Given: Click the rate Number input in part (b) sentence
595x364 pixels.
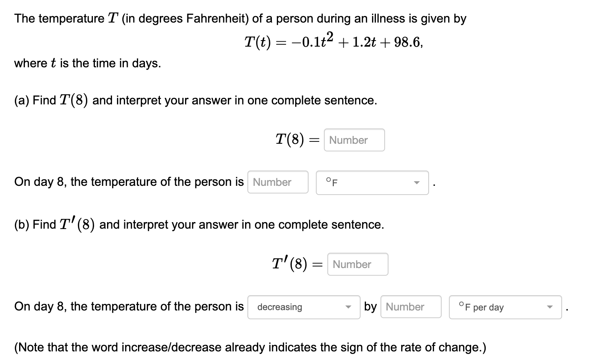Looking at the screenshot, I should coord(411,307).
